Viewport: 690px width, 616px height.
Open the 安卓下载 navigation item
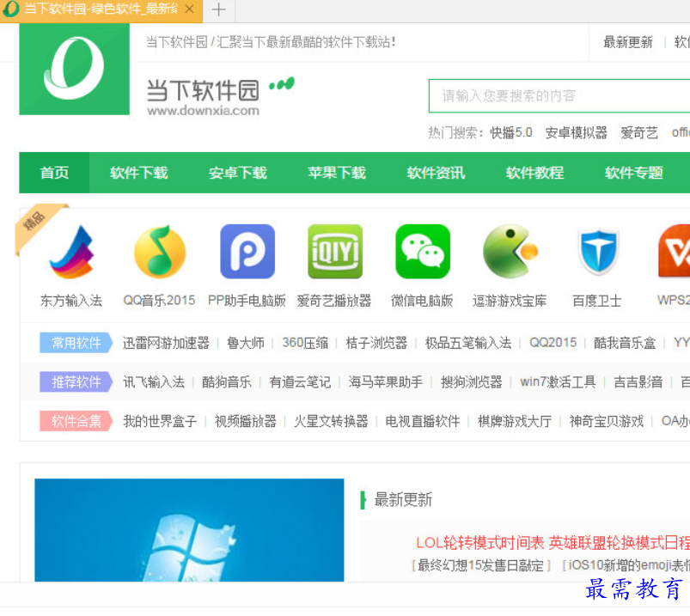(x=238, y=173)
